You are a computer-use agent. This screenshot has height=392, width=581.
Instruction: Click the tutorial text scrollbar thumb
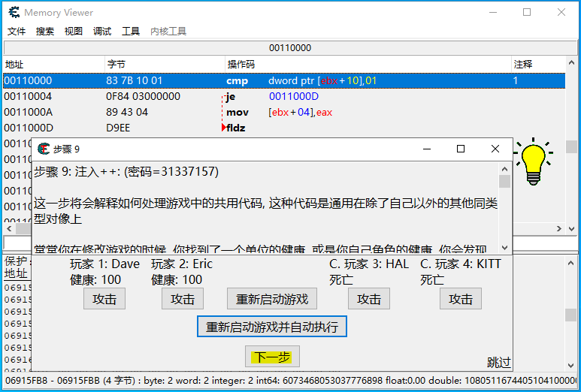pyautogui.click(x=504, y=182)
